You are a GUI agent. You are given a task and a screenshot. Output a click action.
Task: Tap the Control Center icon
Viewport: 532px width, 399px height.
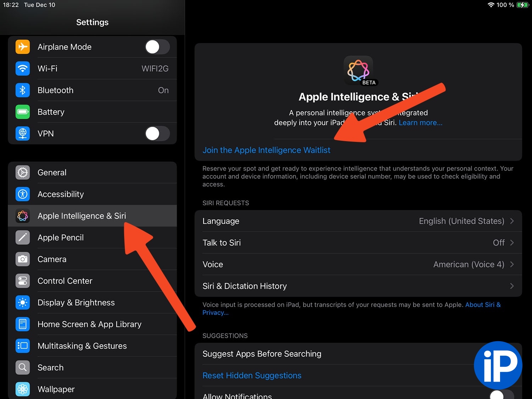click(x=23, y=281)
